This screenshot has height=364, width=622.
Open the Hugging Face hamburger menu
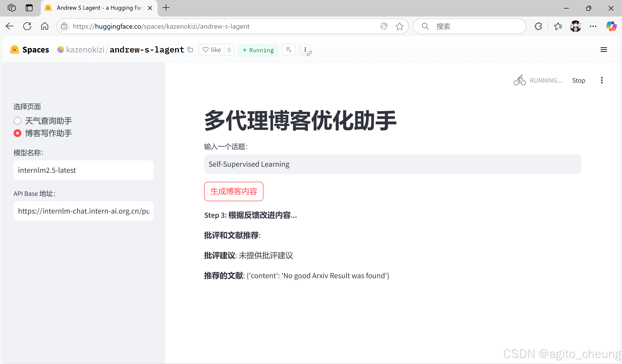pos(604,50)
